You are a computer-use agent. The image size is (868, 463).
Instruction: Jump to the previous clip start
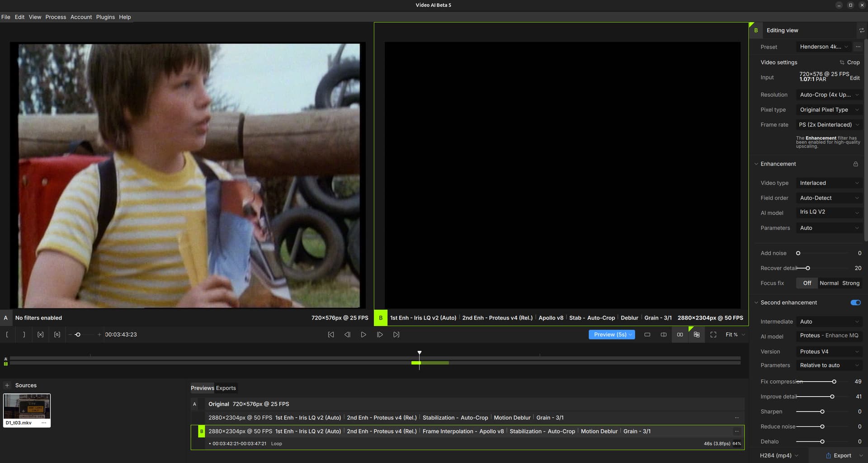point(331,335)
